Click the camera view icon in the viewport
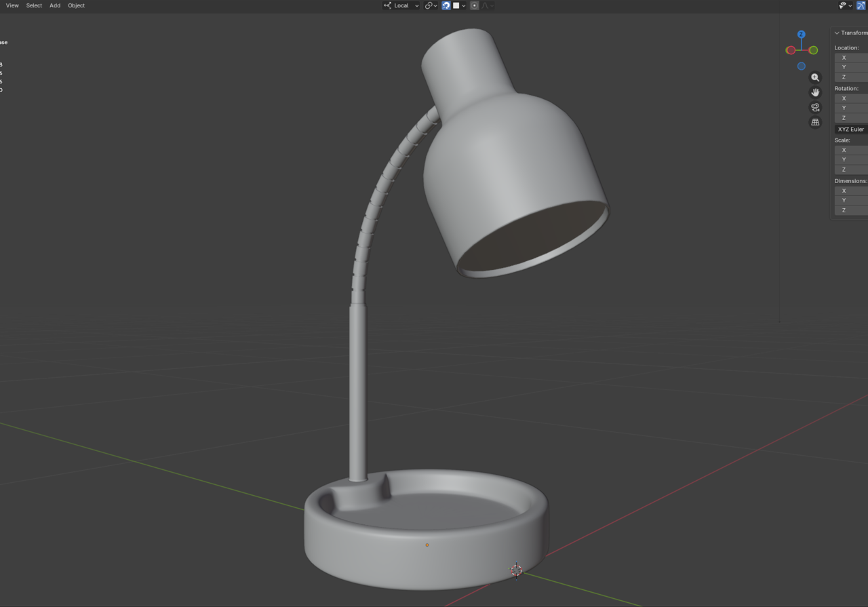The width and height of the screenshot is (868, 607). tap(815, 107)
